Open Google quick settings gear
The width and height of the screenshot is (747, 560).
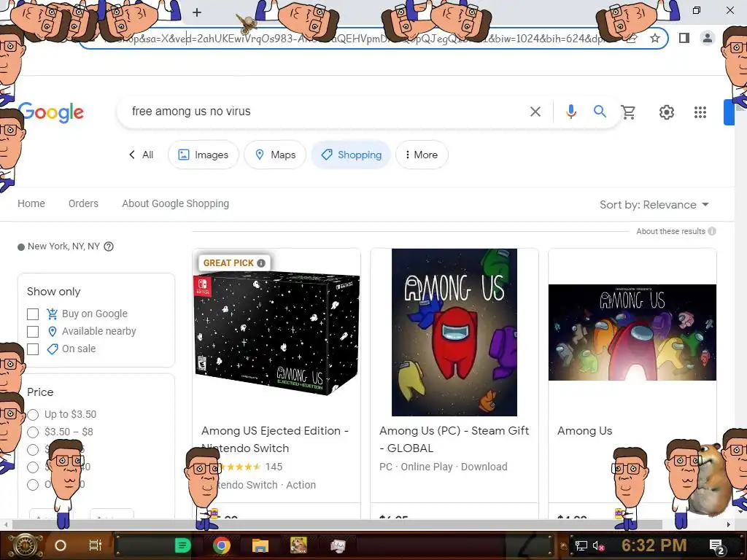tap(667, 112)
